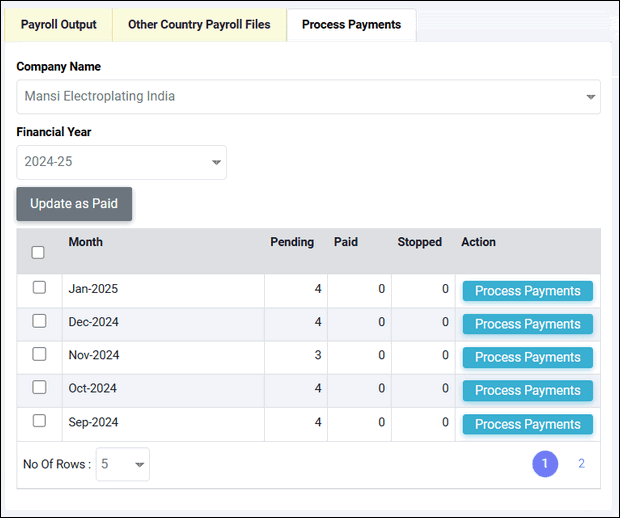The height and width of the screenshot is (518, 620).
Task: Enable the Sep-2024 row checkbox
Action: pos(39,421)
